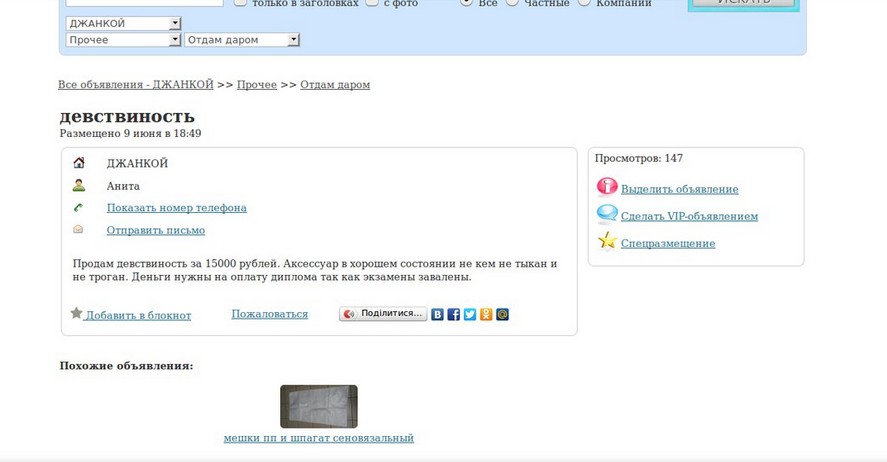Click the search text input field
Screen dimensions: 887x462
pyautogui.click(x=145, y=2)
